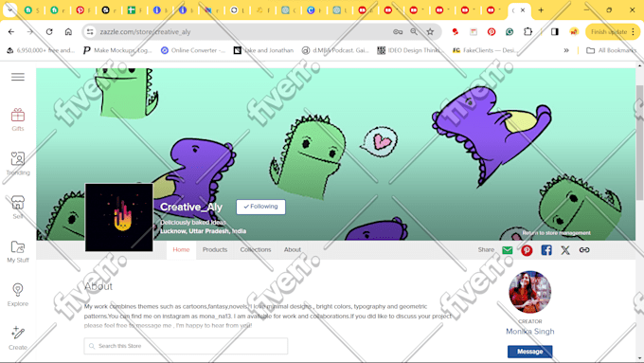Open browser extensions puzzle icon
The image size is (644, 363).
pyautogui.click(x=528, y=31)
